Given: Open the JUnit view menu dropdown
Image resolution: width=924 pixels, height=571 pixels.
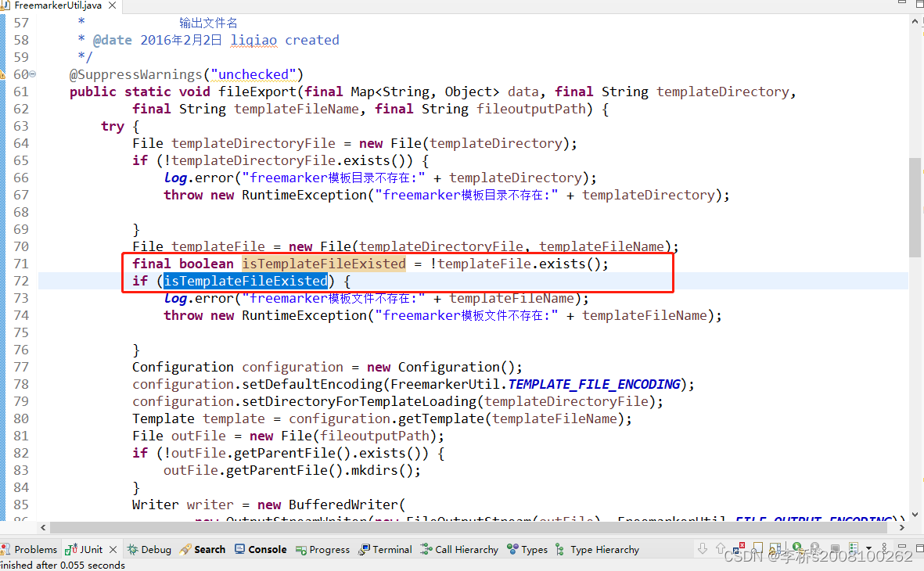Looking at the screenshot, I should [885, 548].
